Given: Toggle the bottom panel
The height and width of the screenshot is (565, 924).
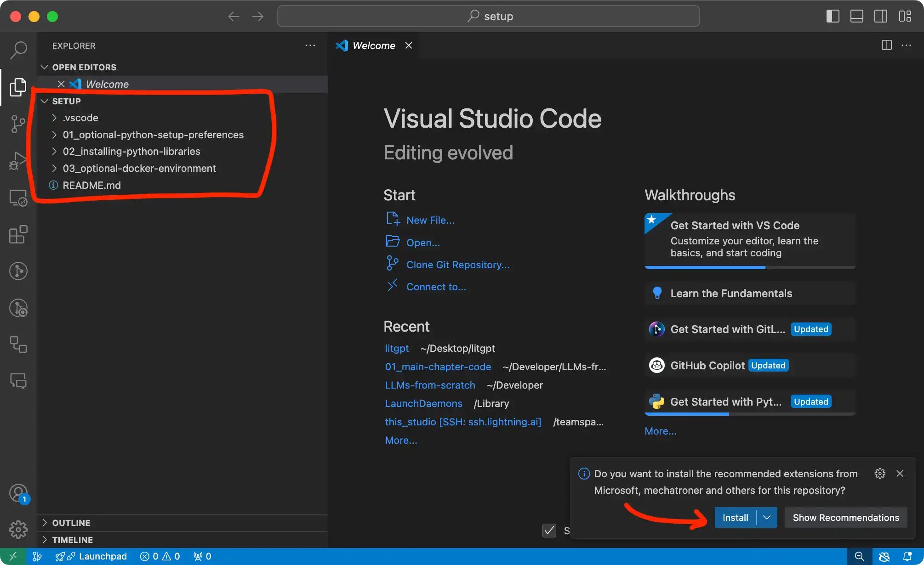Looking at the screenshot, I should coord(857,17).
